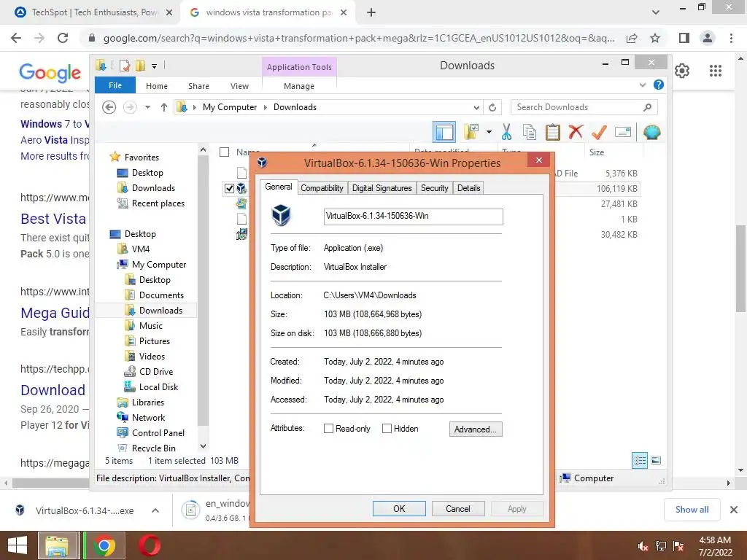Open download options arrow for VirtualBox exe
The width and height of the screenshot is (747, 560).
155,510
